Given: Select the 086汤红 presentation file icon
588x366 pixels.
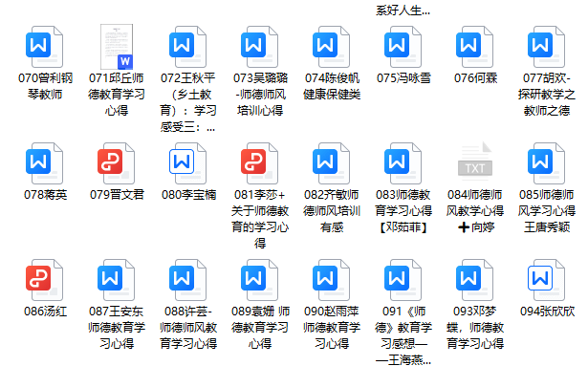Looking at the screenshot, I should pyautogui.click(x=45, y=280).
